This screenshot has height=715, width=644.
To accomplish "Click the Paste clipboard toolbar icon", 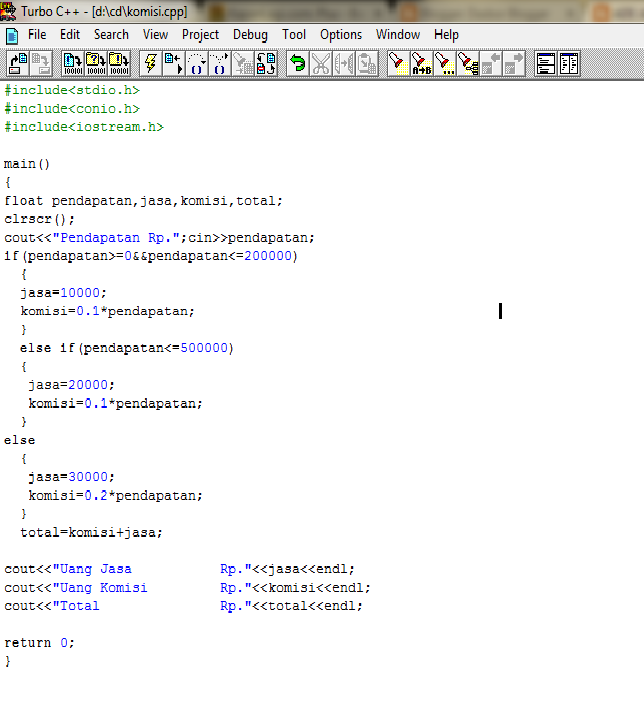I will [367, 63].
